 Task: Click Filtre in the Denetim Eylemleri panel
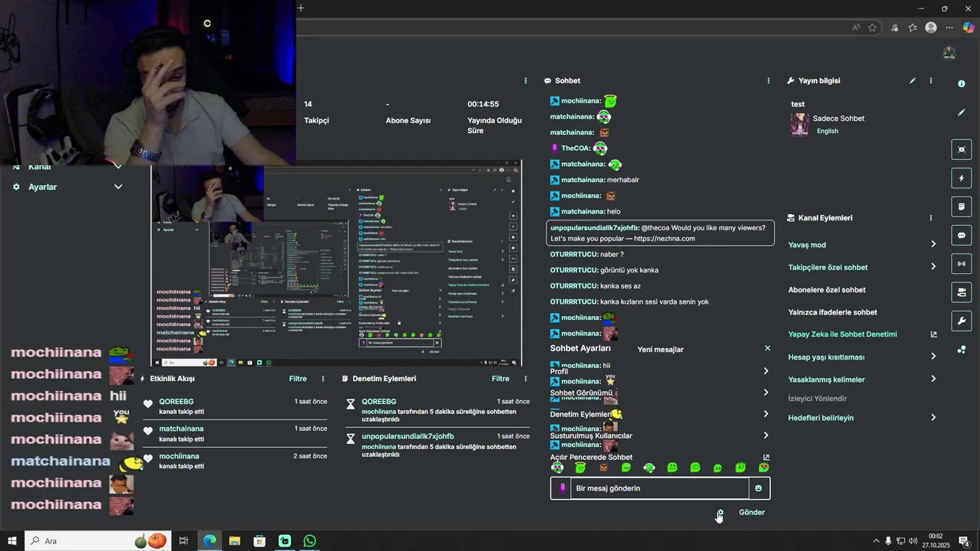(501, 379)
